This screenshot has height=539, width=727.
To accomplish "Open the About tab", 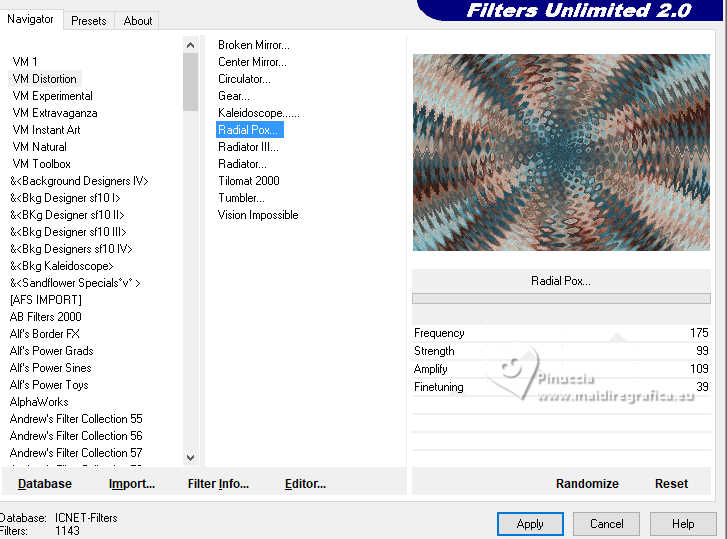I will coord(138,21).
